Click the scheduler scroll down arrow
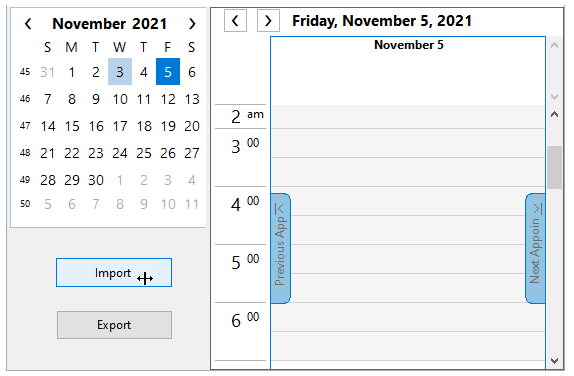 click(x=555, y=361)
